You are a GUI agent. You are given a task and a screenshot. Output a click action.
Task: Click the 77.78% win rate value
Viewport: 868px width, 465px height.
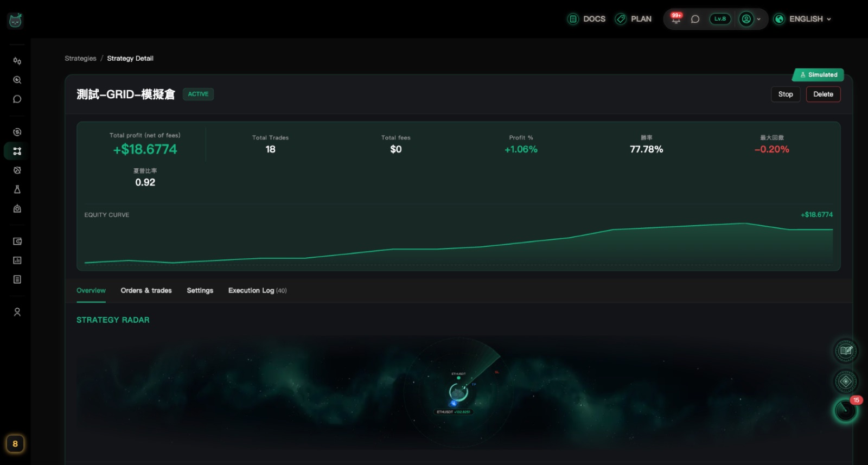click(x=646, y=149)
